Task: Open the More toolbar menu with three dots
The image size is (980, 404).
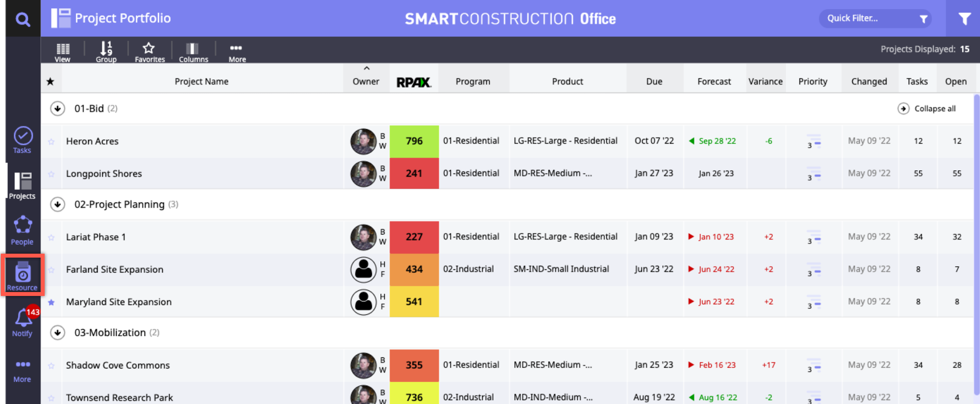Action: coord(237,52)
